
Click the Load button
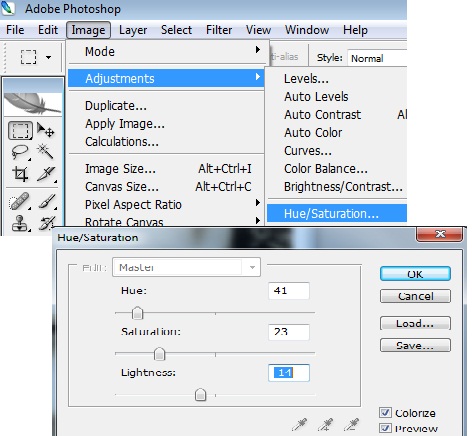415,323
